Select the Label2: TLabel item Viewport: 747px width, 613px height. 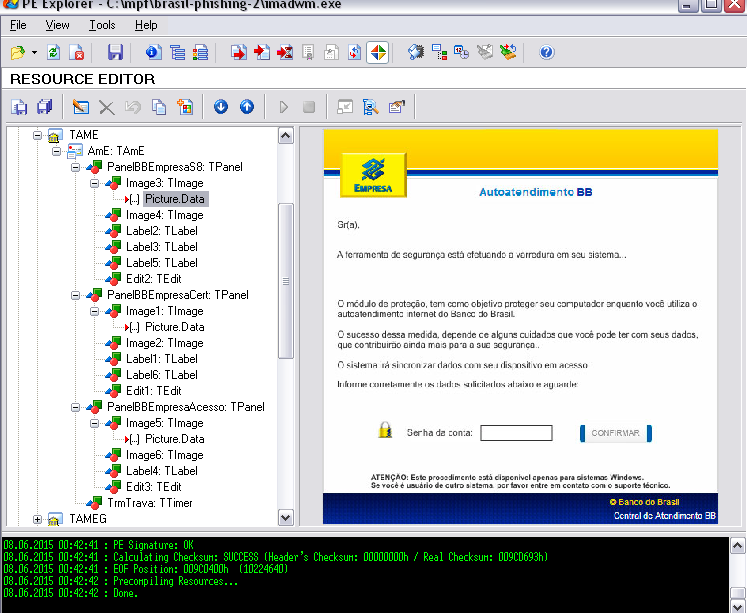(162, 231)
